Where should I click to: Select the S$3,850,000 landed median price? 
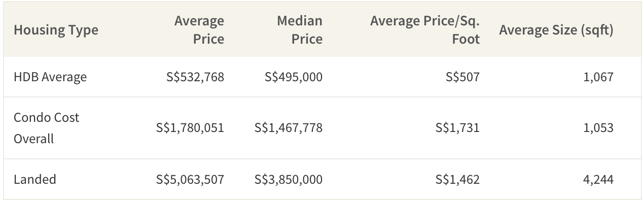[x=289, y=179]
